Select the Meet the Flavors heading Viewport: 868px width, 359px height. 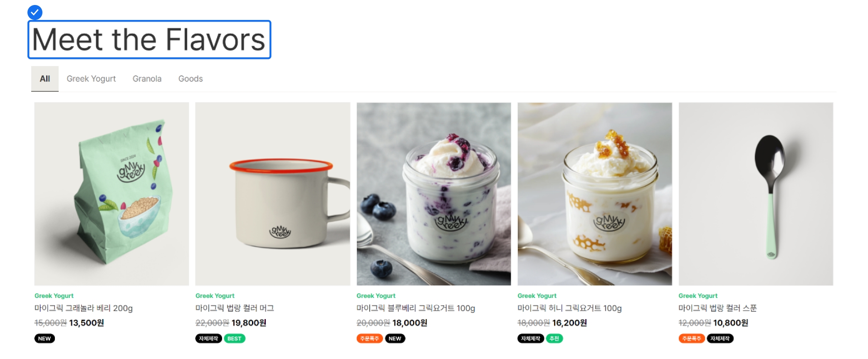[149, 39]
